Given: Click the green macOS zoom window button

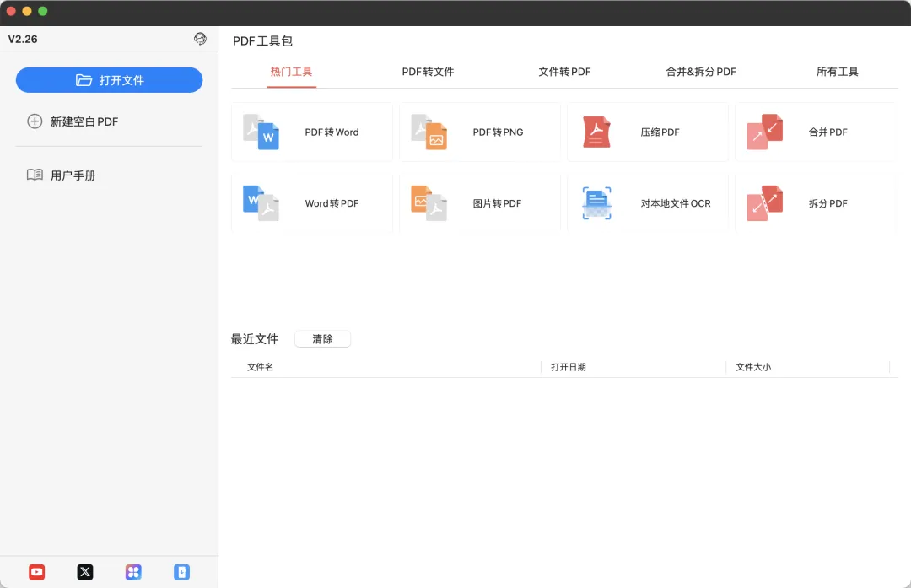Looking at the screenshot, I should [x=42, y=11].
